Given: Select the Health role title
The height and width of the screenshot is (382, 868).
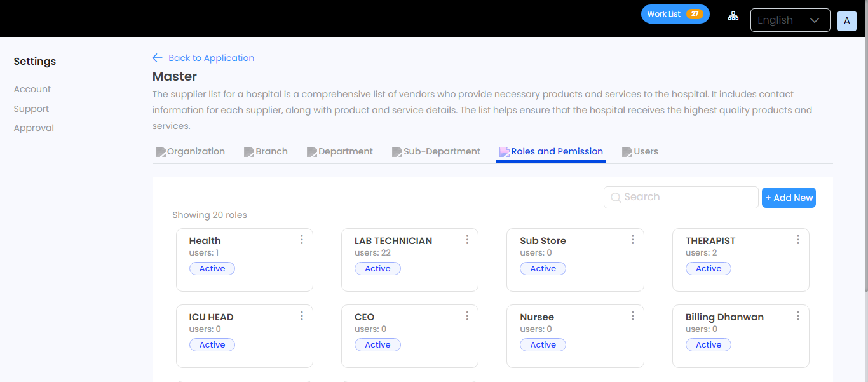Looking at the screenshot, I should 205,241.
